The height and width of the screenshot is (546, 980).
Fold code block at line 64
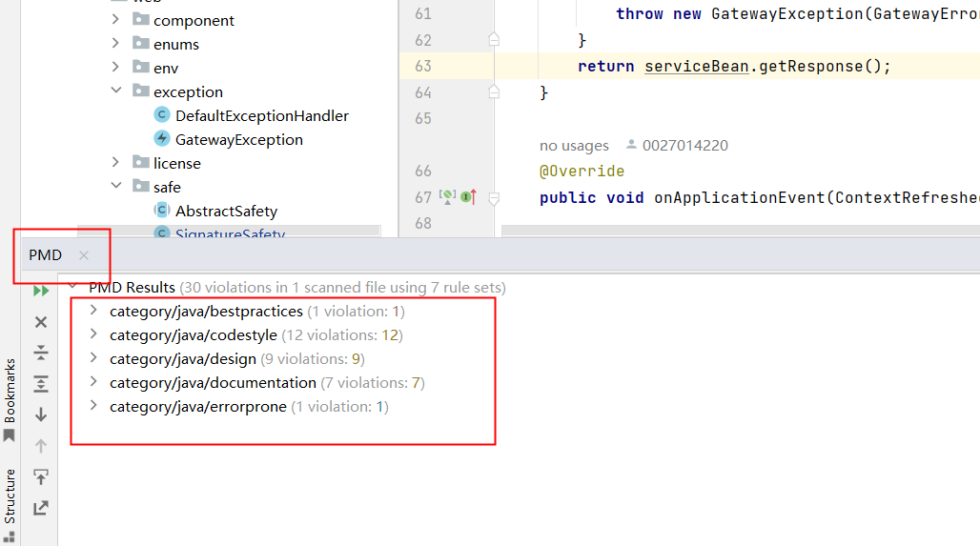pyautogui.click(x=494, y=91)
